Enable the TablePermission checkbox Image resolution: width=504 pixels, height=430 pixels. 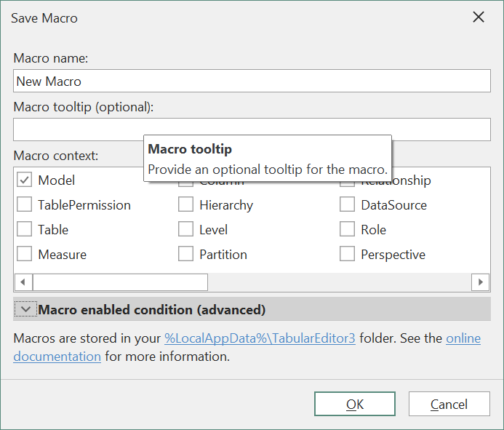pos(24,205)
